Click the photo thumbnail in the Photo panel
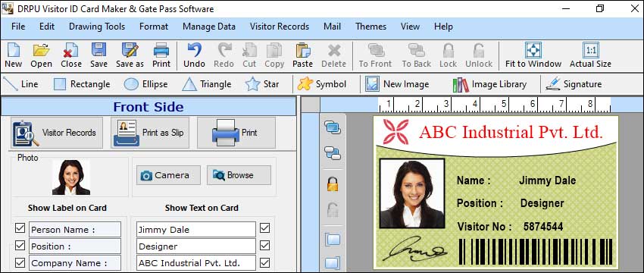 pos(71,177)
